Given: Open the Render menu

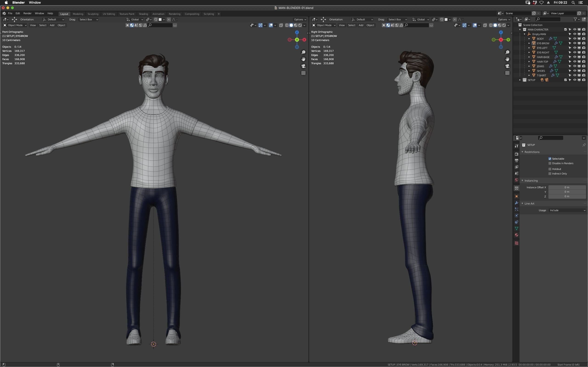Looking at the screenshot, I should pyautogui.click(x=27, y=13).
